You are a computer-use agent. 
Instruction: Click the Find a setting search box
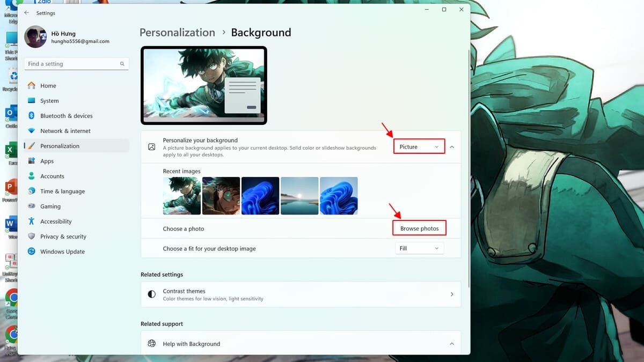72,64
